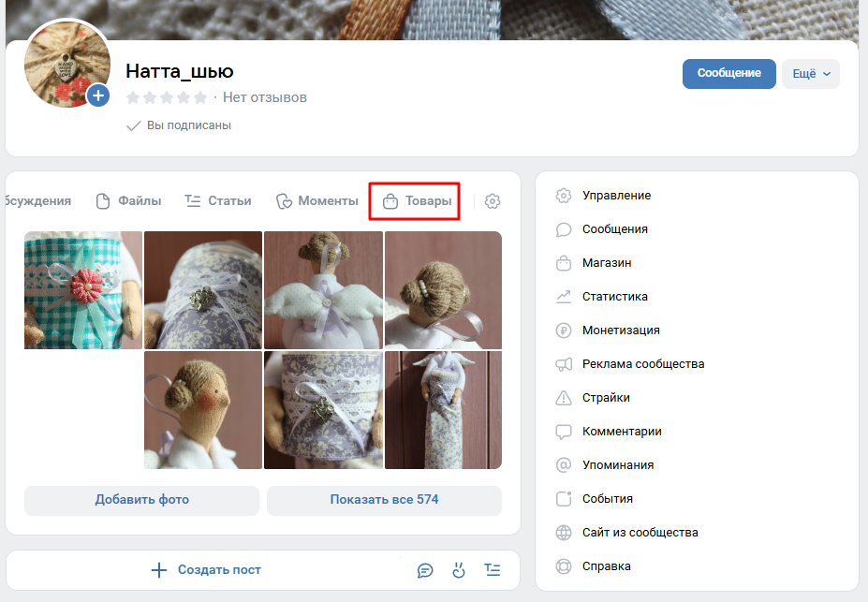
Task: Expand the Ещё dropdown menu
Action: click(x=810, y=74)
